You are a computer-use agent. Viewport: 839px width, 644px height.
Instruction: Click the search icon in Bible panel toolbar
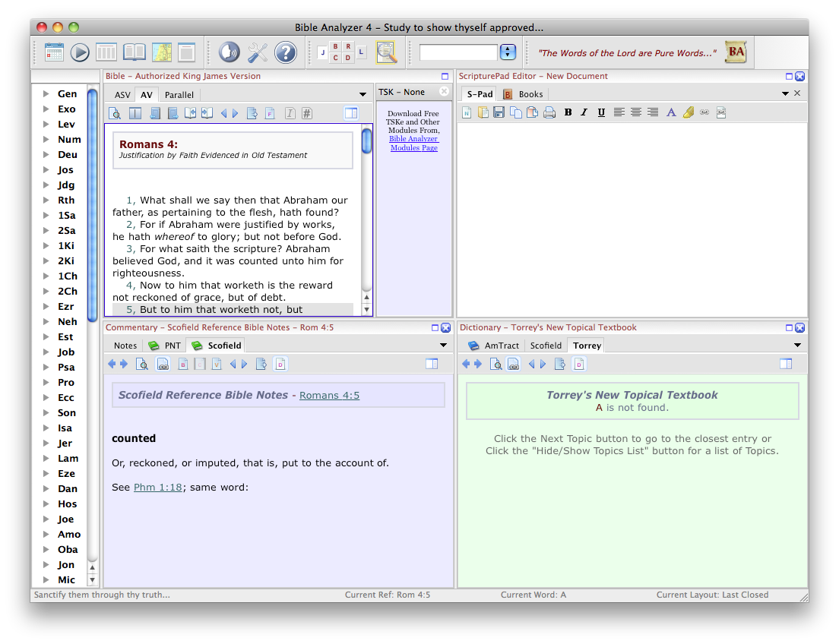[115, 113]
